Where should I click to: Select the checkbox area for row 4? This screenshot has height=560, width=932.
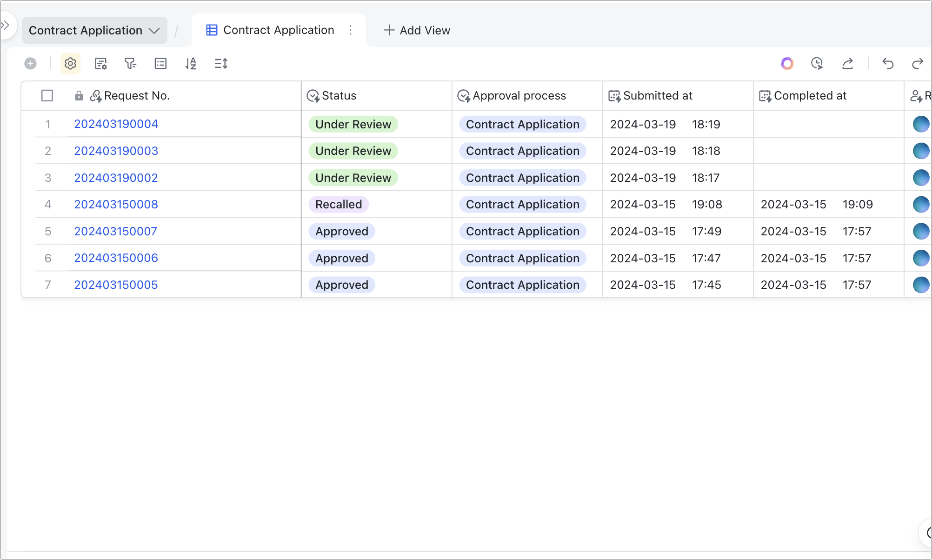coord(47,204)
